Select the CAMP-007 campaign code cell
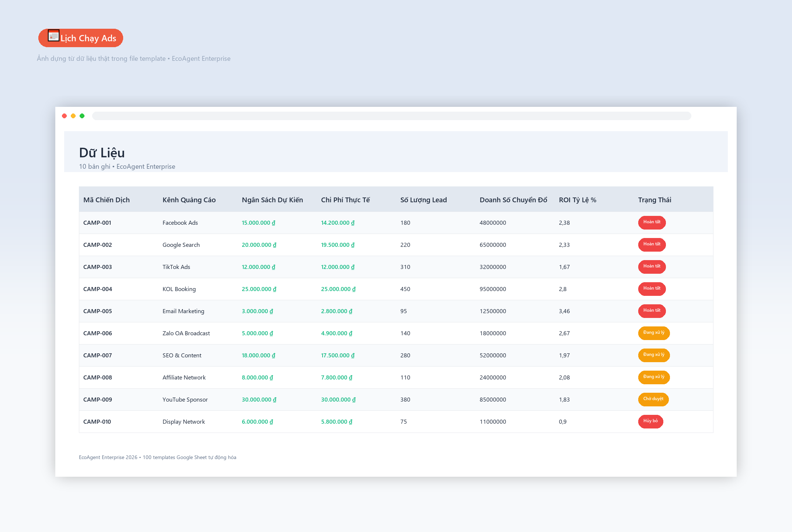Screen dimensions: 792x532 (x=98, y=356)
